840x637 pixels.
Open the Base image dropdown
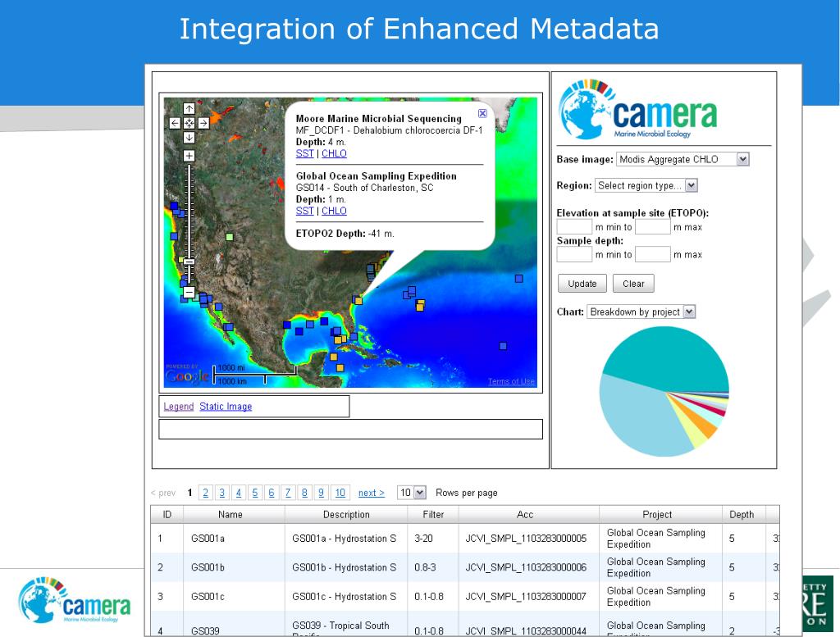(742, 160)
